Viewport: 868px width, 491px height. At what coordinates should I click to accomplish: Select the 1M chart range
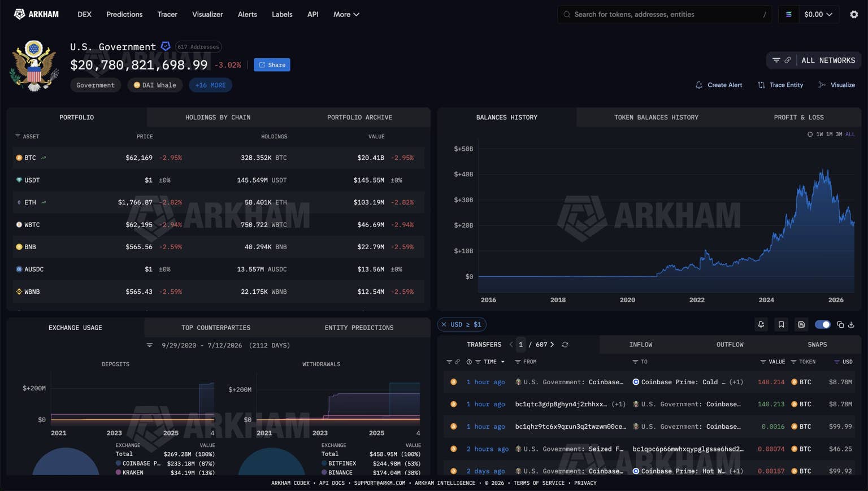(x=829, y=134)
